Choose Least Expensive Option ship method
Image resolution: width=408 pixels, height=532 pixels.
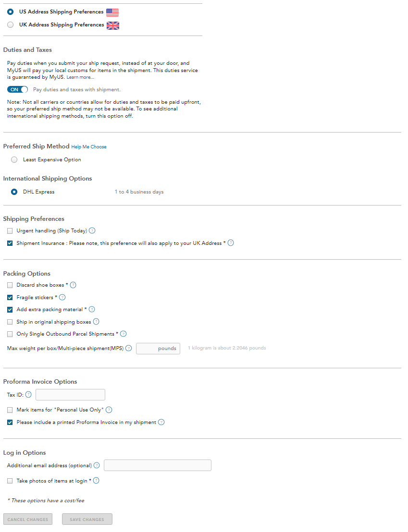pyautogui.click(x=14, y=159)
